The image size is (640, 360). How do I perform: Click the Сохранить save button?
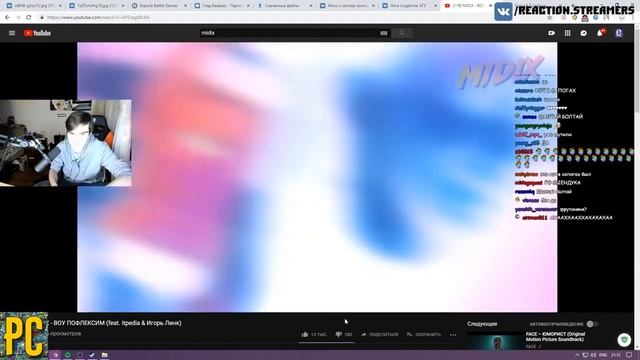(x=424, y=334)
